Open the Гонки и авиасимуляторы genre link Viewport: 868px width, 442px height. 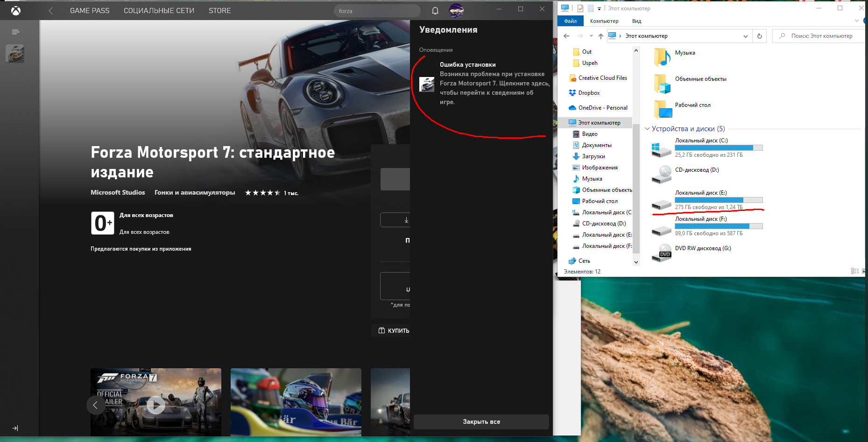coord(195,192)
